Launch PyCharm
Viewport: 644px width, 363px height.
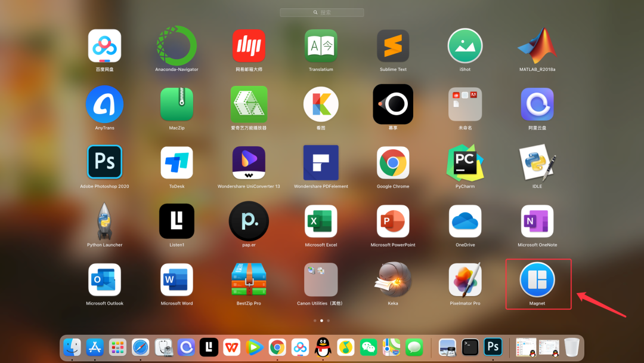(x=465, y=162)
